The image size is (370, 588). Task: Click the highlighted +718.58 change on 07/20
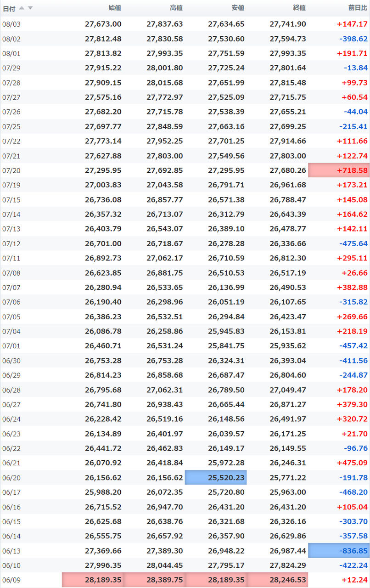coord(339,170)
